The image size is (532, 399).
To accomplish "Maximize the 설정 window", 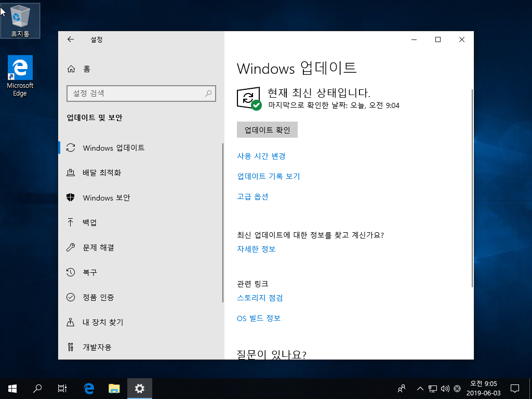I will [438, 39].
